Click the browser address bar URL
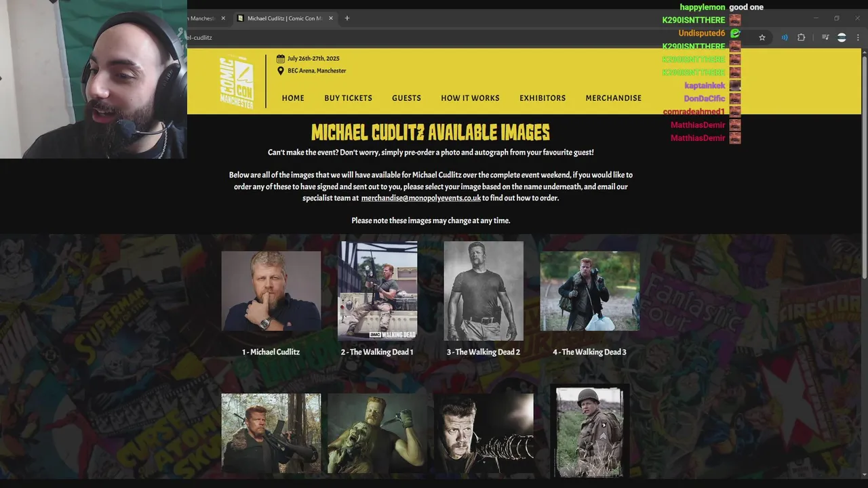The image size is (868, 488). click(x=200, y=38)
